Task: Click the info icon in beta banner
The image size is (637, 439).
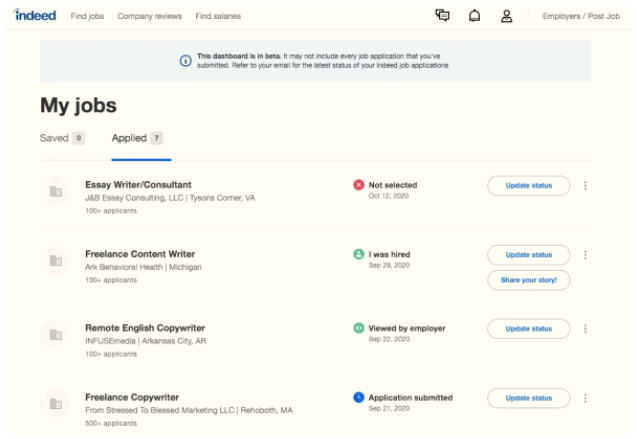Action: click(x=186, y=61)
